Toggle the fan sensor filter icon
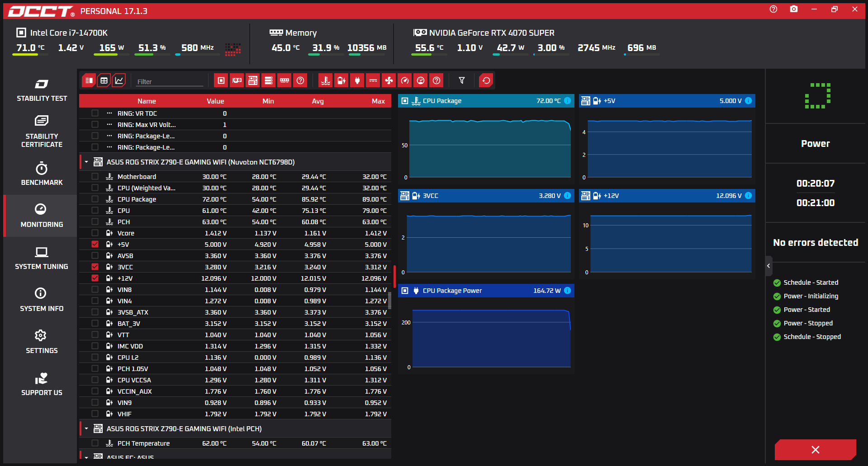This screenshot has width=868, height=466. [x=389, y=80]
